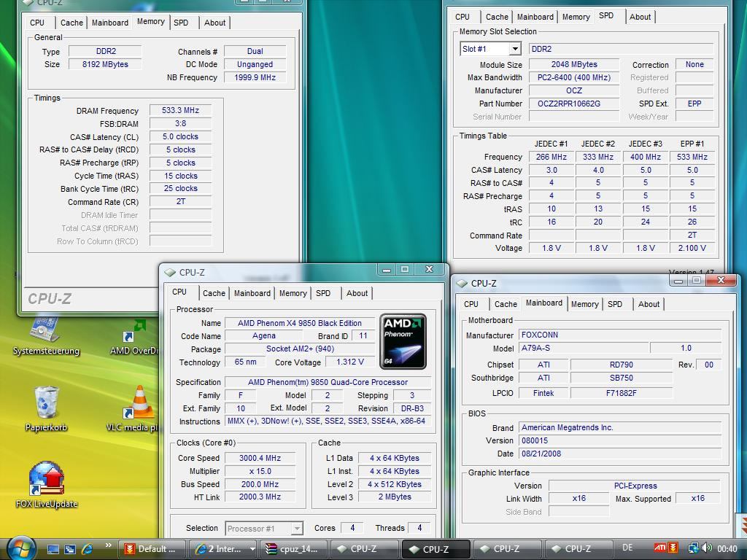Click orange arrow tray icon beside ATI
Viewport: 747px width, 560px height.
click(x=673, y=548)
